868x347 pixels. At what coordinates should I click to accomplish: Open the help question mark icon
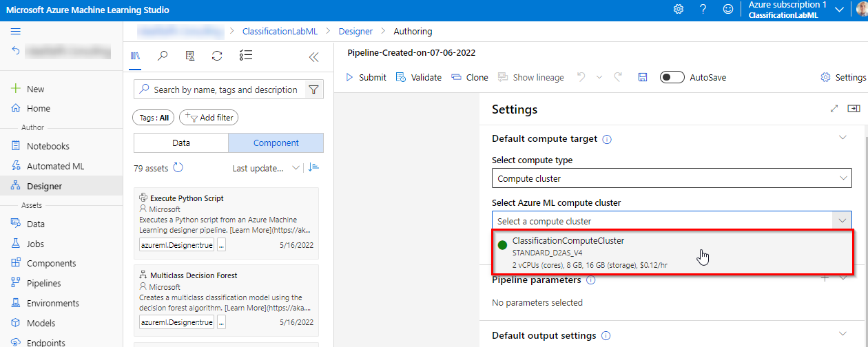pos(703,10)
